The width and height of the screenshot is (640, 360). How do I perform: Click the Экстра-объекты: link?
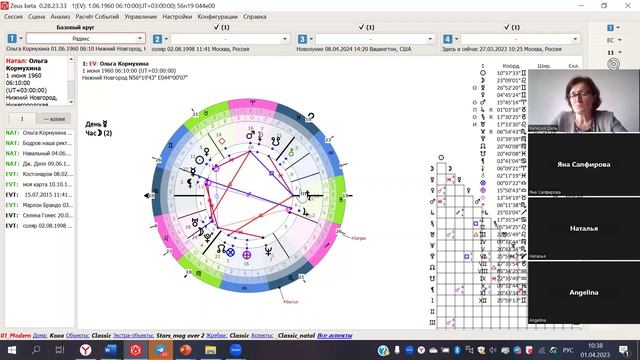click(x=133, y=336)
